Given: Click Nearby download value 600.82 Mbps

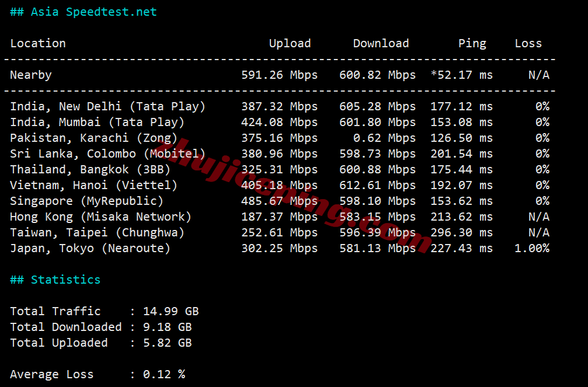Looking at the screenshot, I should 378,75.
